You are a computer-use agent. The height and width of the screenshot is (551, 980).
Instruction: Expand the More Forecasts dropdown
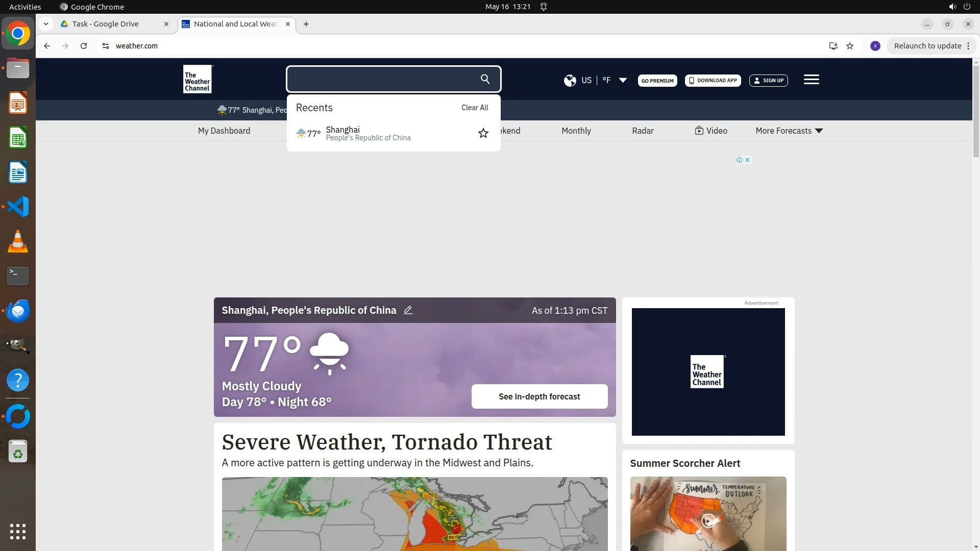789,131
